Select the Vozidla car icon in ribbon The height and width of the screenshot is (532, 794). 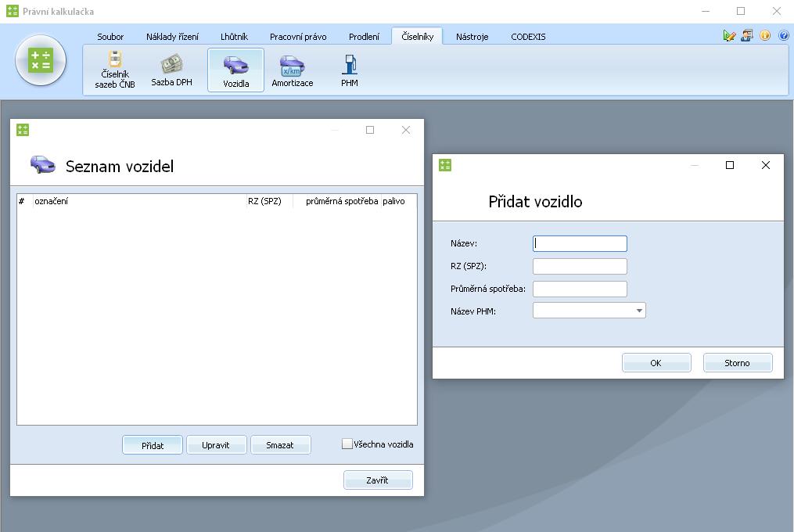pyautogui.click(x=236, y=70)
